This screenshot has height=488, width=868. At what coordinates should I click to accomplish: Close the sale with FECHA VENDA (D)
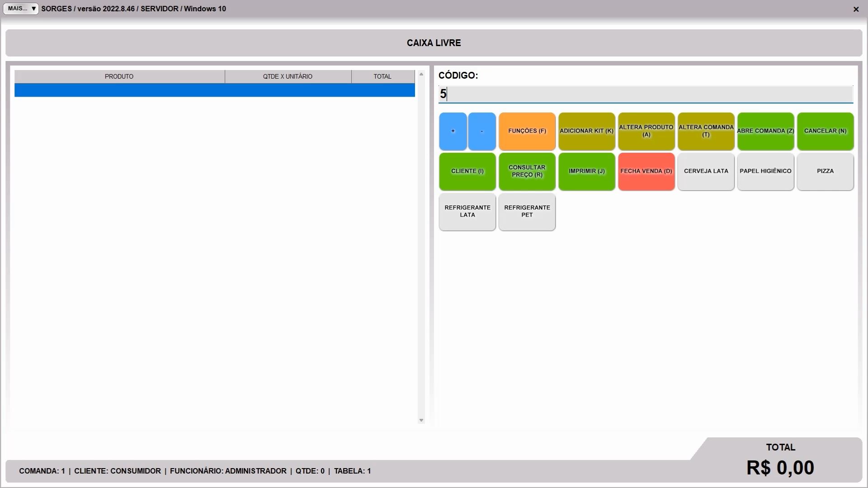pos(646,171)
